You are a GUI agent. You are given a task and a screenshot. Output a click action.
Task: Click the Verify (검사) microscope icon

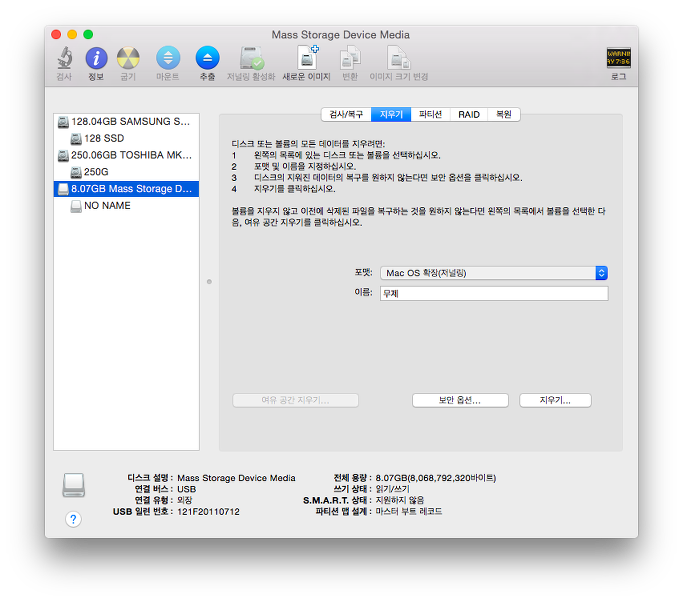[64, 58]
